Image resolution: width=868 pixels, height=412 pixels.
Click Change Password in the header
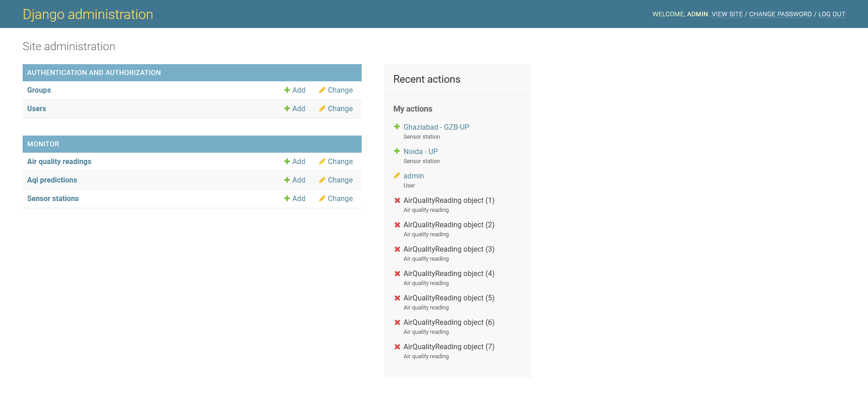780,14
